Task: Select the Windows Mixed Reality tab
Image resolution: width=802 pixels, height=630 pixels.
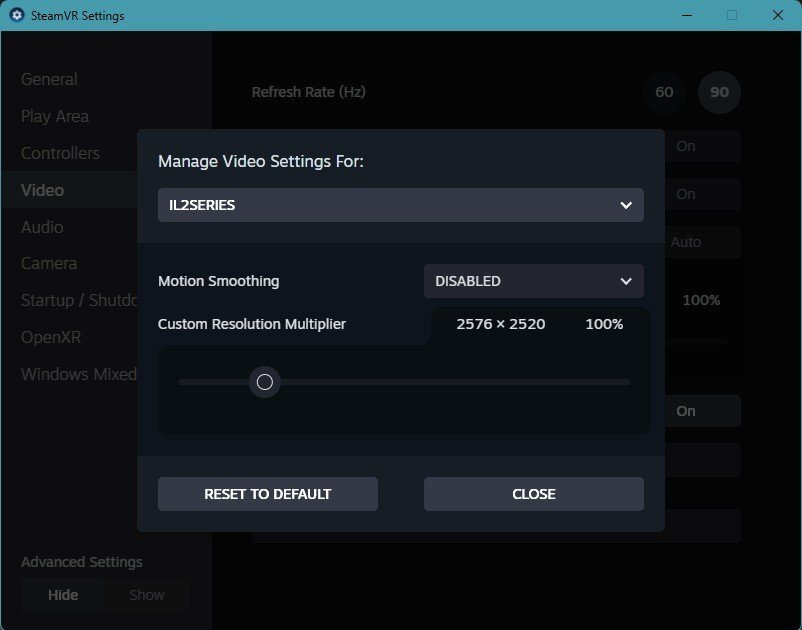Action: pos(79,374)
